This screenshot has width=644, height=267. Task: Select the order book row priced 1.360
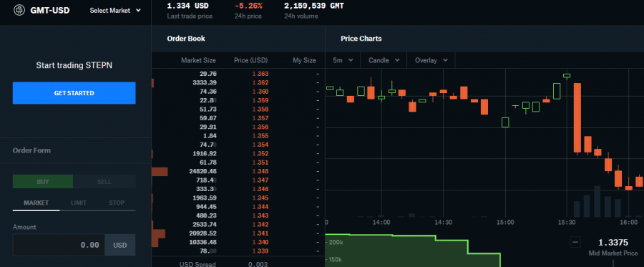[238, 92]
